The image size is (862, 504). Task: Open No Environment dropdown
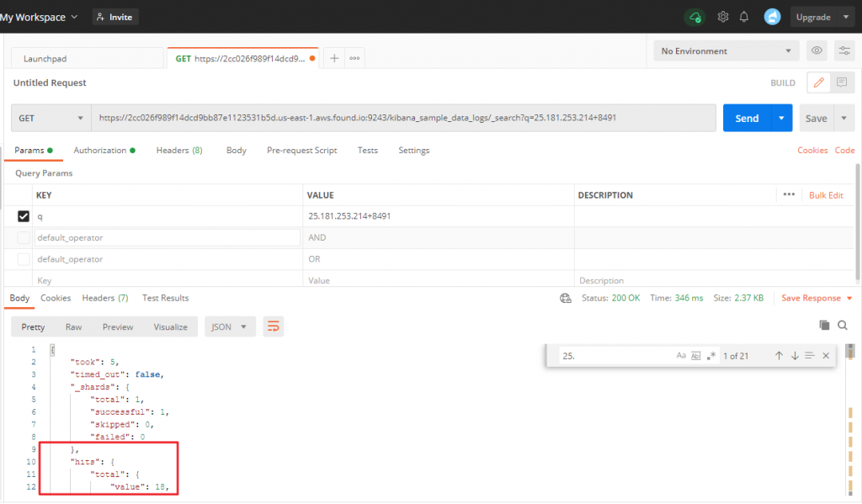point(726,50)
